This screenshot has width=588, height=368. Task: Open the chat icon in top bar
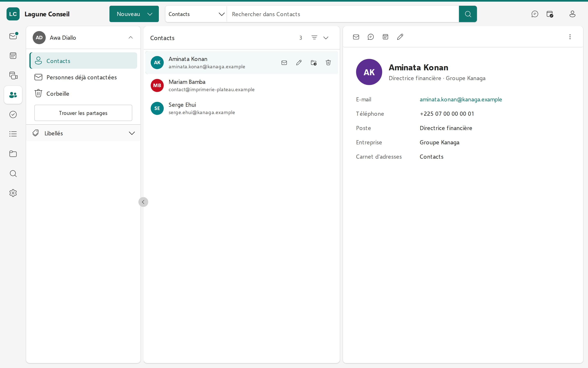535,14
